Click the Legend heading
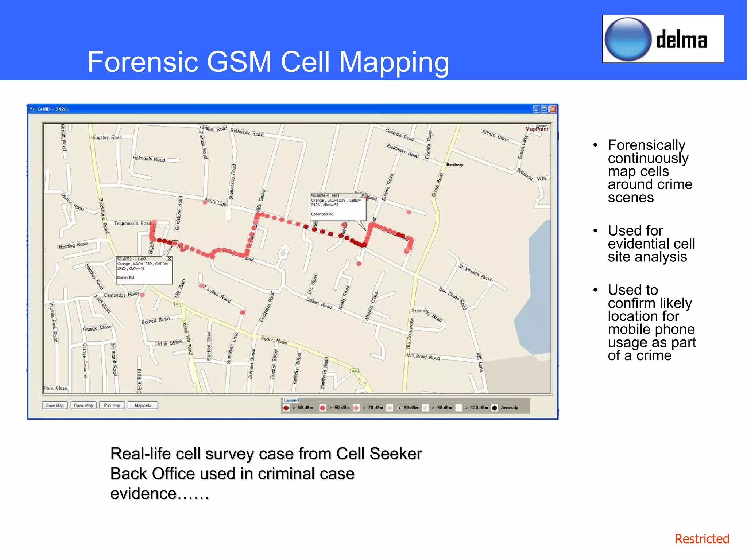The width and height of the screenshot is (747, 560). pyautogui.click(x=291, y=400)
